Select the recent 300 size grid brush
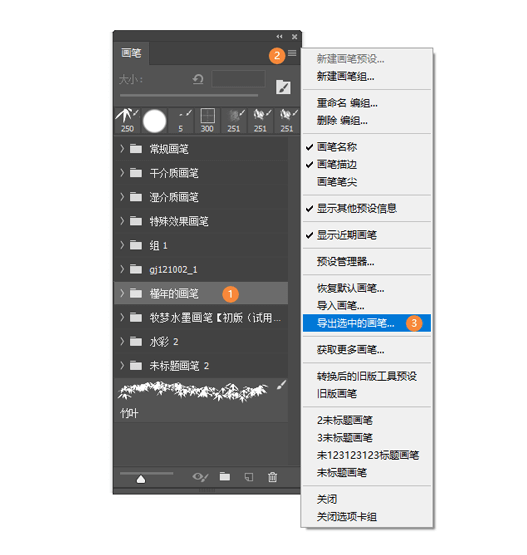The height and width of the screenshot is (555, 527). 207,121
